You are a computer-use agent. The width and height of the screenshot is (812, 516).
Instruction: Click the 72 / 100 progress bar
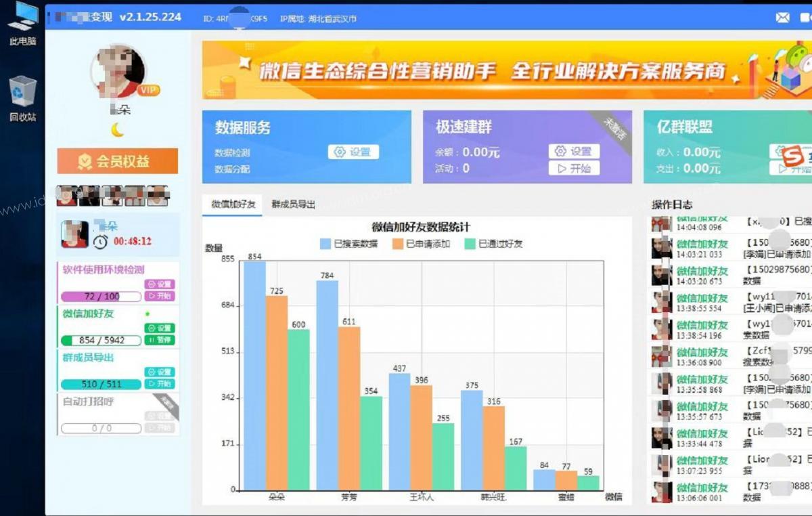point(101,296)
